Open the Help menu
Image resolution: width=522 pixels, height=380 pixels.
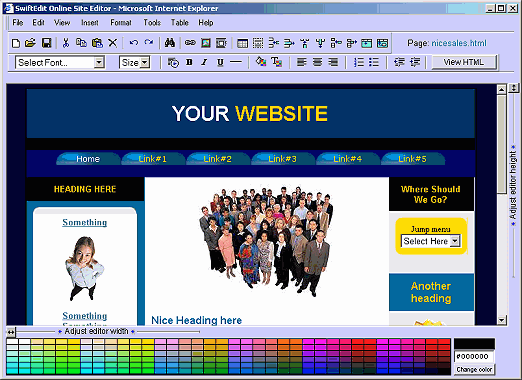(206, 23)
